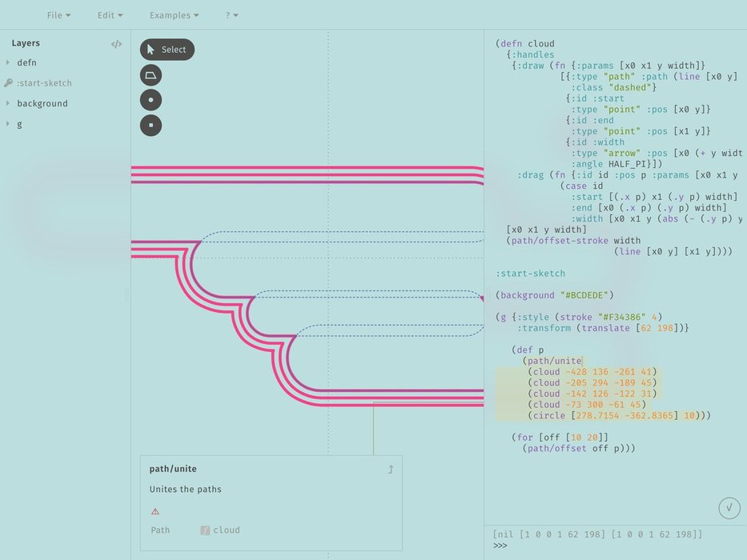Open the Examples dropdown menu
The width and height of the screenshot is (747, 560).
[174, 15]
